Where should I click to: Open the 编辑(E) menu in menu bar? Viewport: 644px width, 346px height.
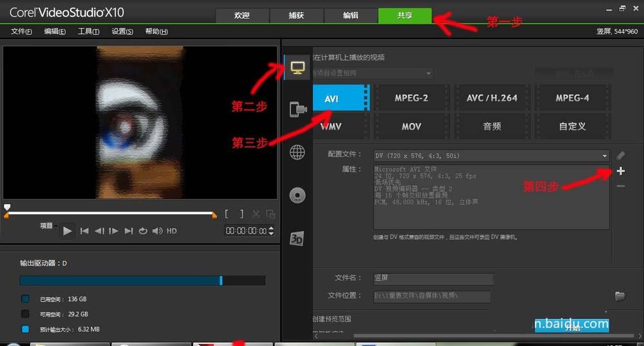[x=55, y=31]
